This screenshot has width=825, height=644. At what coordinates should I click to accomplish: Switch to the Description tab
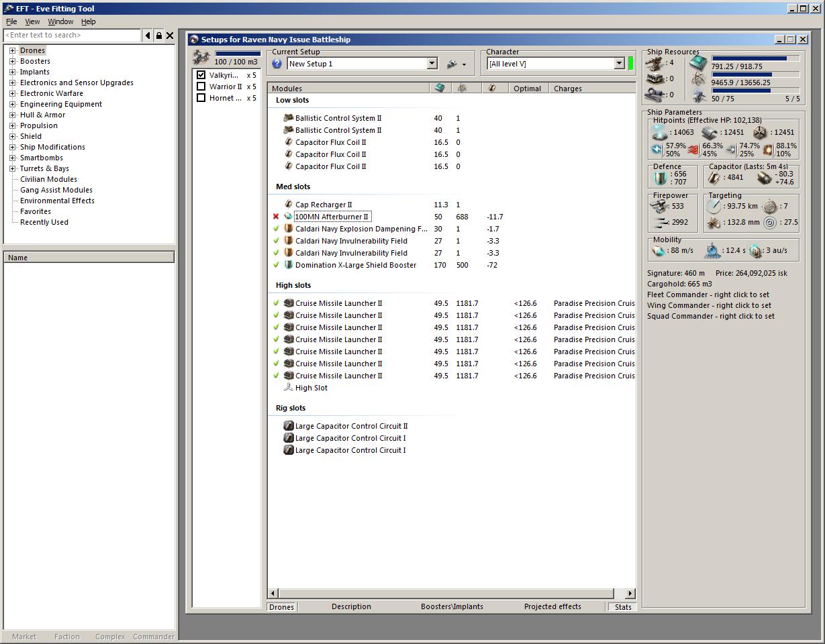(x=351, y=606)
